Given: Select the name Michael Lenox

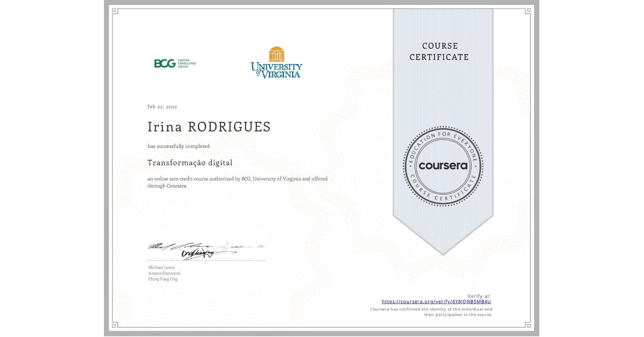Looking at the screenshot, I should 161,267.
